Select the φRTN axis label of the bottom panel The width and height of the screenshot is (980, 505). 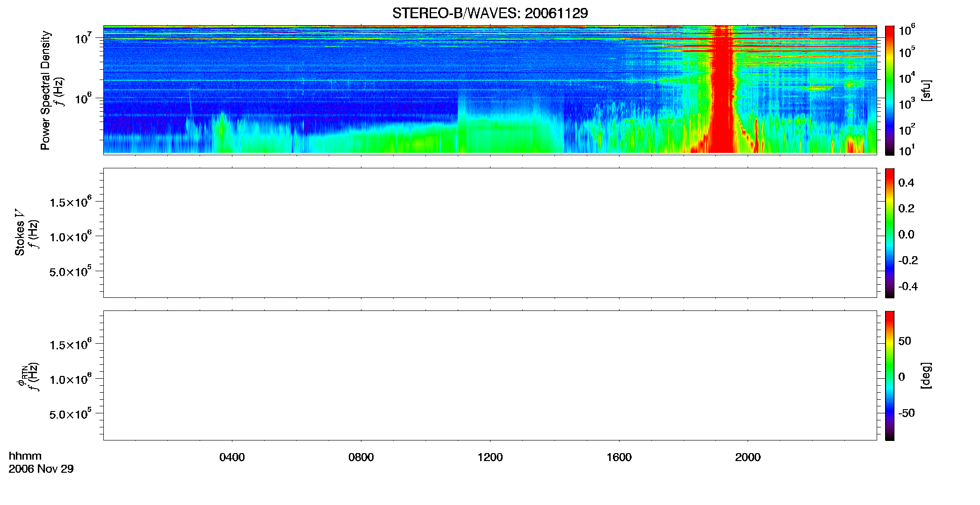pyautogui.click(x=22, y=375)
